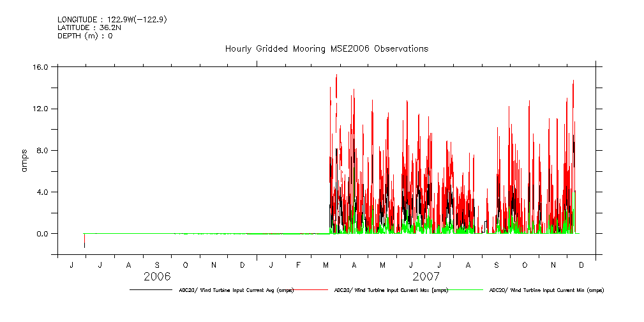The image size is (644, 322).
Task: Click the 2006 year label on x-axis
Action: [157, 277]
